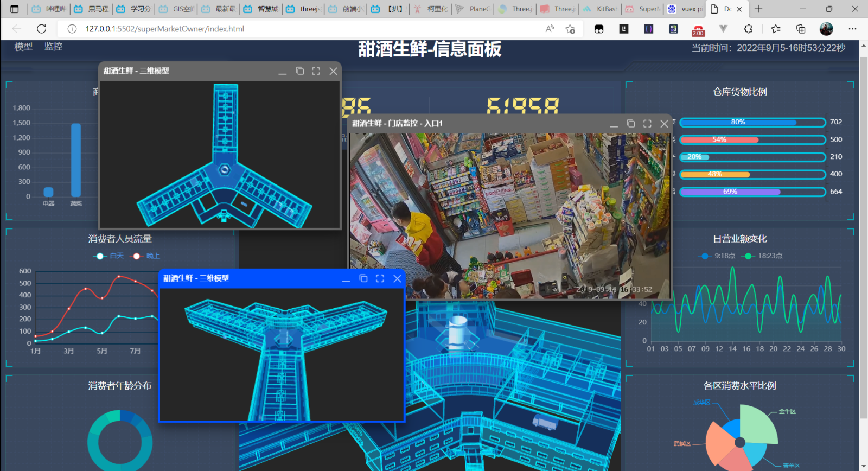Fullscreen the 门店监控 - 入口1 window
Image resolution: width=868 pixels, height=471 pixels.
[647, 124]
